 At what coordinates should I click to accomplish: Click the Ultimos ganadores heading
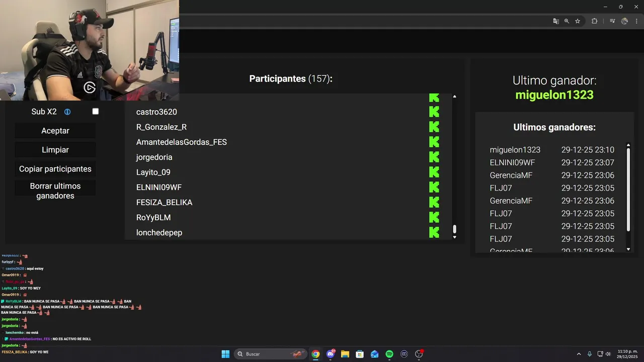554,127
